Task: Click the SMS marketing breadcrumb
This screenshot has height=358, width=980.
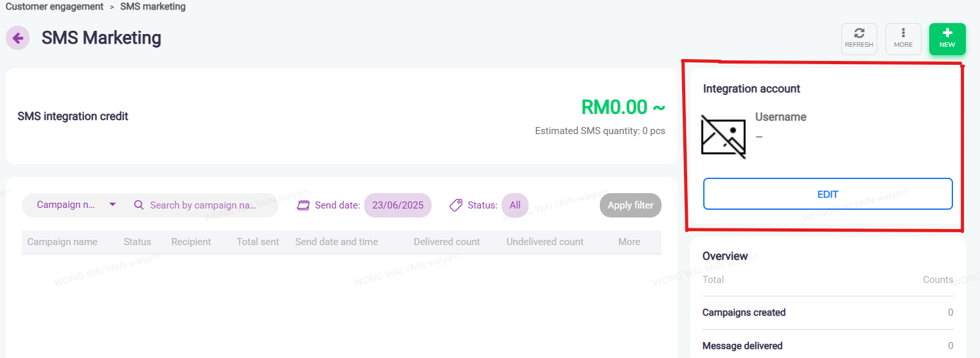Action: [153, 6]
